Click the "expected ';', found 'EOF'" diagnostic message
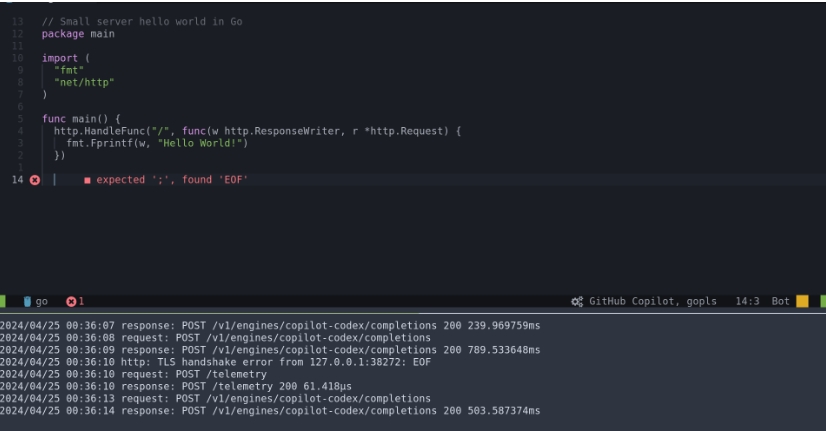 (x=172, y=180)
